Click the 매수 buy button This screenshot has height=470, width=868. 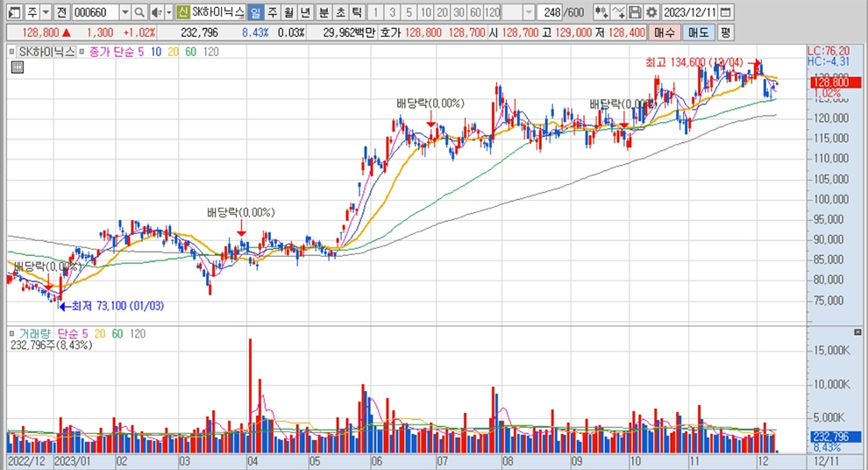click(664, 32)
